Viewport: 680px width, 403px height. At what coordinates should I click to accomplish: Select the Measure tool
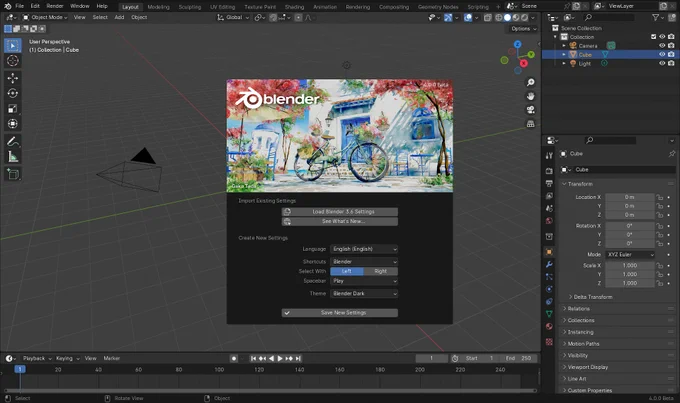pyautogui.click(x=13, y=157)
